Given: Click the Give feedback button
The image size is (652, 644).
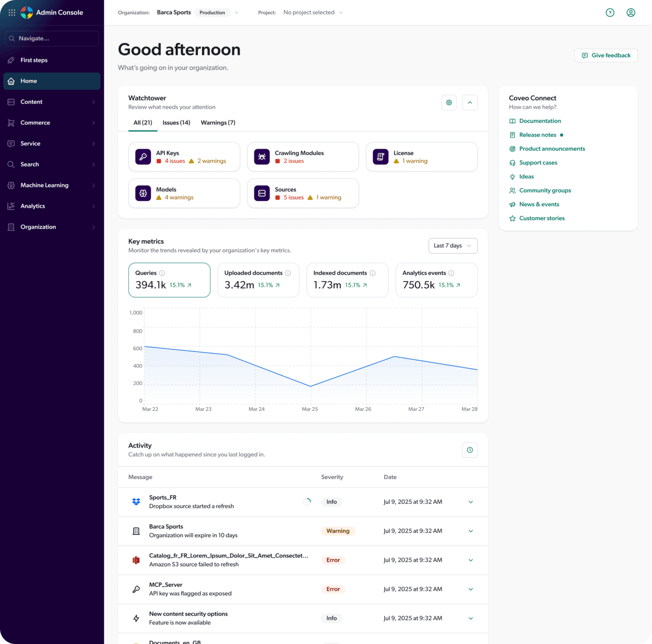Looking at the screenshot, I should click(606, 56).
